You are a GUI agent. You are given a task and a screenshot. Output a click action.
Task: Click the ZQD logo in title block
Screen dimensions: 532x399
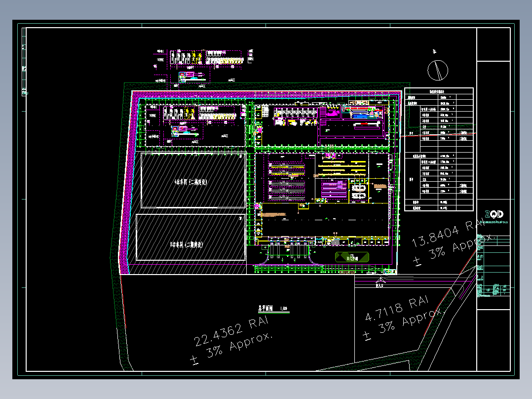point(494,214)
